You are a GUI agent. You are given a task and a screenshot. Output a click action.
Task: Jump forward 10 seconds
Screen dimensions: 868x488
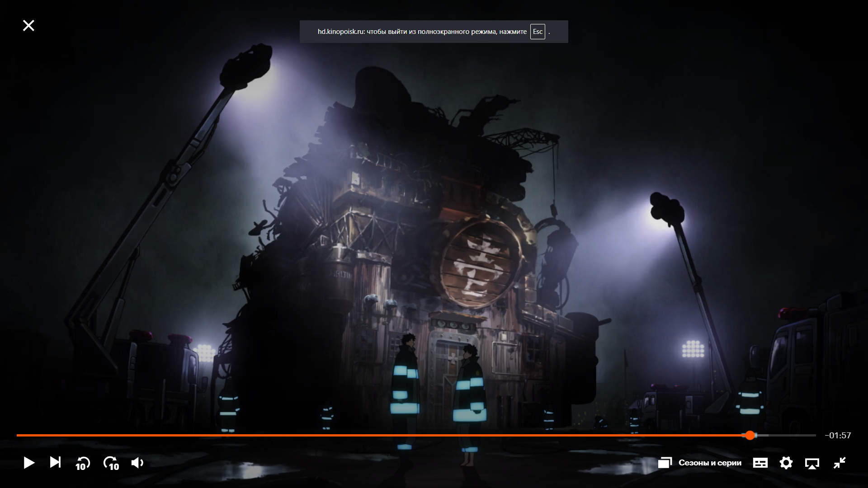[111, 463]
